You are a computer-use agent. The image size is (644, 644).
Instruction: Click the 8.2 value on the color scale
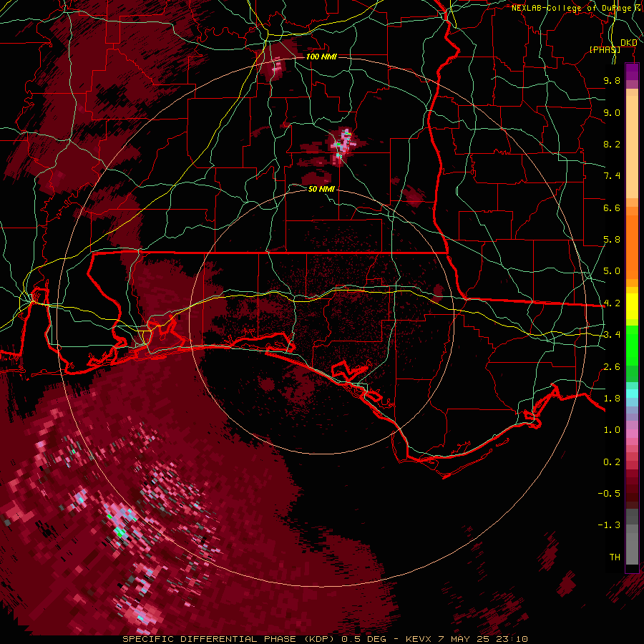612,144
